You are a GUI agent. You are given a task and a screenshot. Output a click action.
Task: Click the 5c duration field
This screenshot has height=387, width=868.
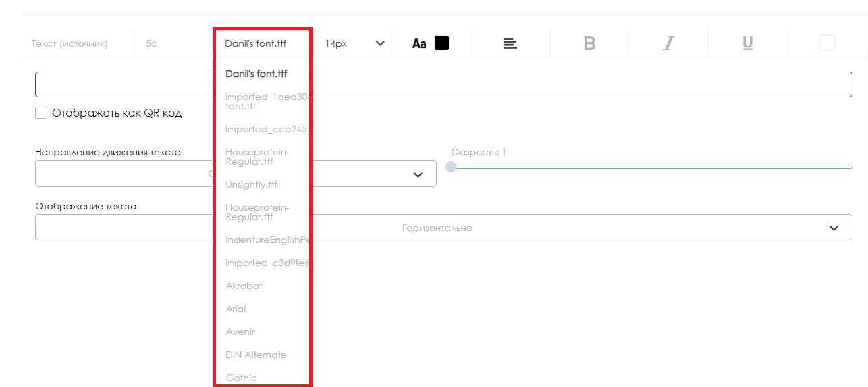(151, 43)
